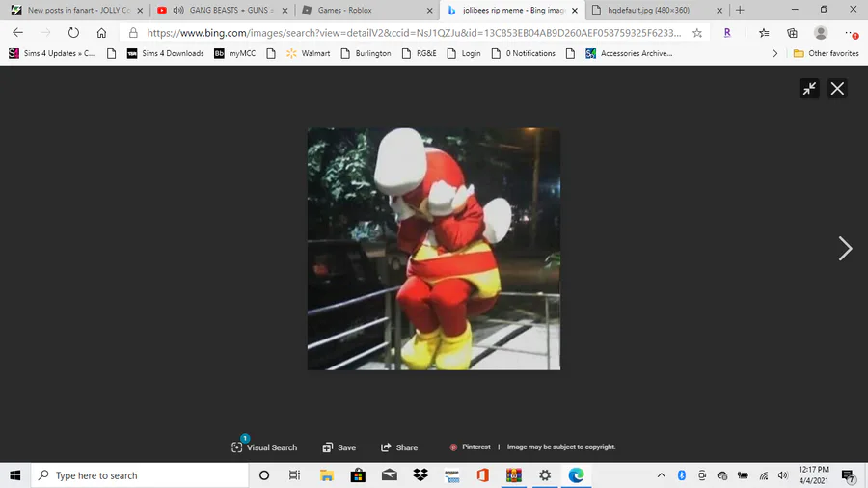Open the volume control in system tray
This screenshot has height=488, width=868.
click(x=783, y=475)
